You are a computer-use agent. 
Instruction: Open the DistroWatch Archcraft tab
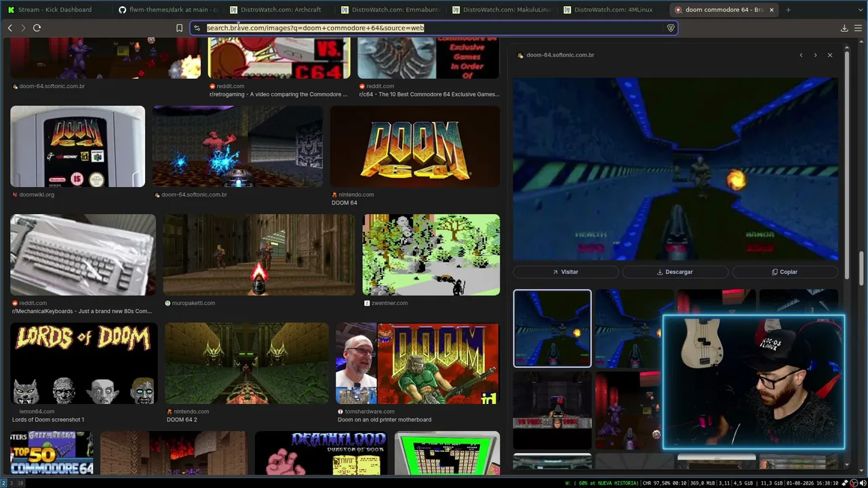pos(278,9)
